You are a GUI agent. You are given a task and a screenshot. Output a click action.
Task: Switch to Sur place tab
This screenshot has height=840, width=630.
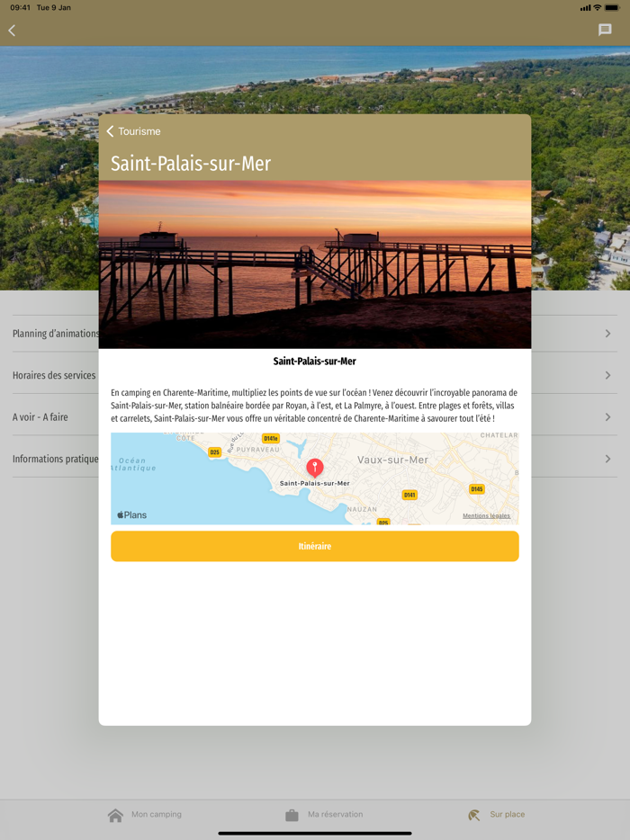tap(496, 815)
